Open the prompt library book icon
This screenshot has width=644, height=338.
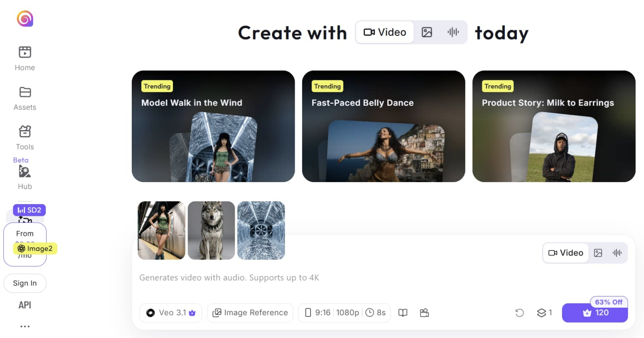pyautogui.click(x=403, y=313)
